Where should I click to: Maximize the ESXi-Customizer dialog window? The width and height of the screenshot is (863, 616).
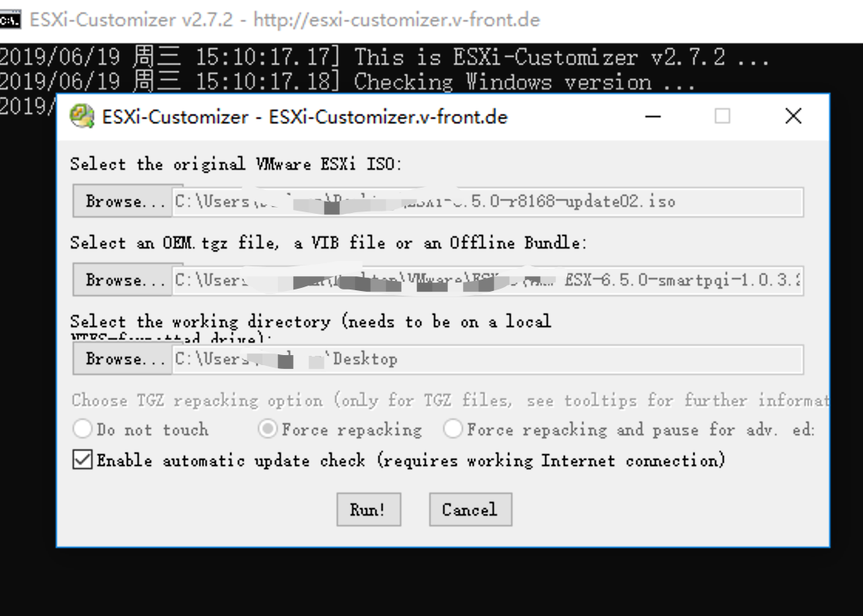pyautogui.click(x=722, y=116)
